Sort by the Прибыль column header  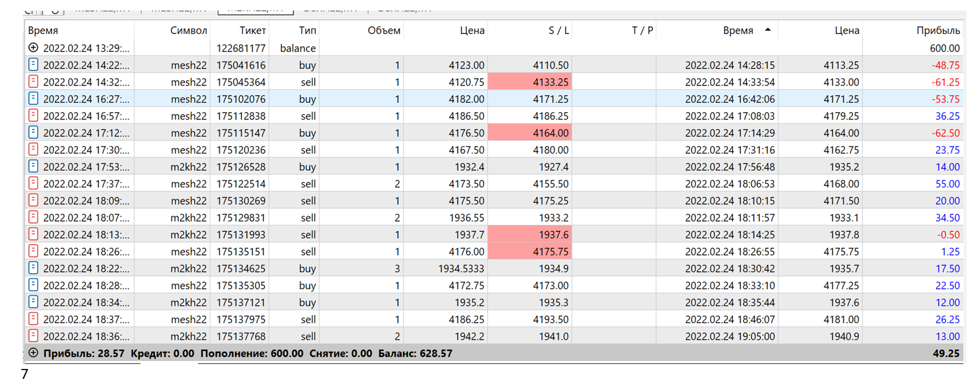point(938,30)
